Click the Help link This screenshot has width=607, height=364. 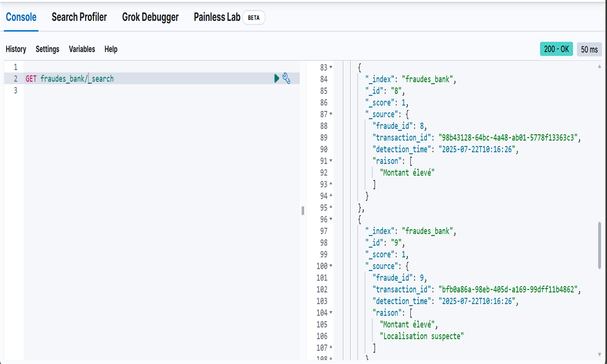[x=111, y=49]
